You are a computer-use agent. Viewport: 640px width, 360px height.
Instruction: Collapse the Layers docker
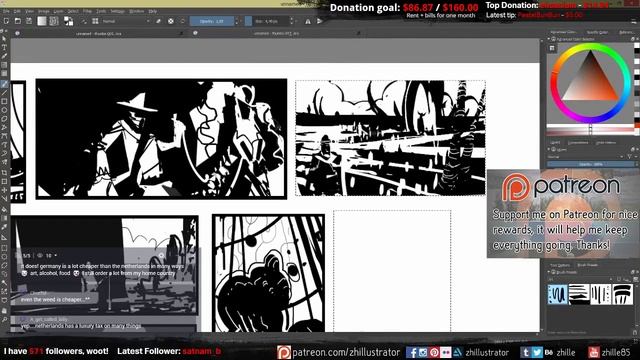(549, 150)
